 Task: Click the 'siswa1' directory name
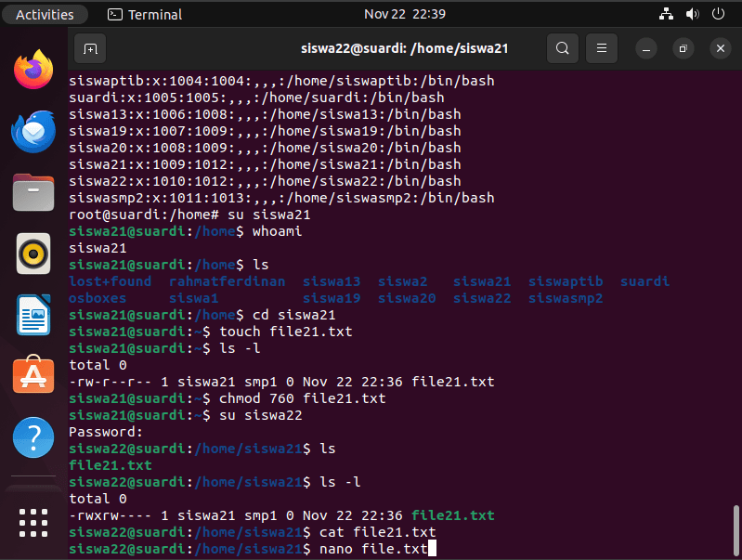tap(193, 298)
